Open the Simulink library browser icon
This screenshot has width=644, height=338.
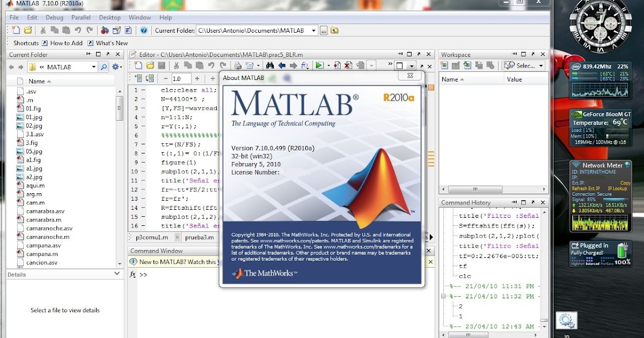(104, 30)
